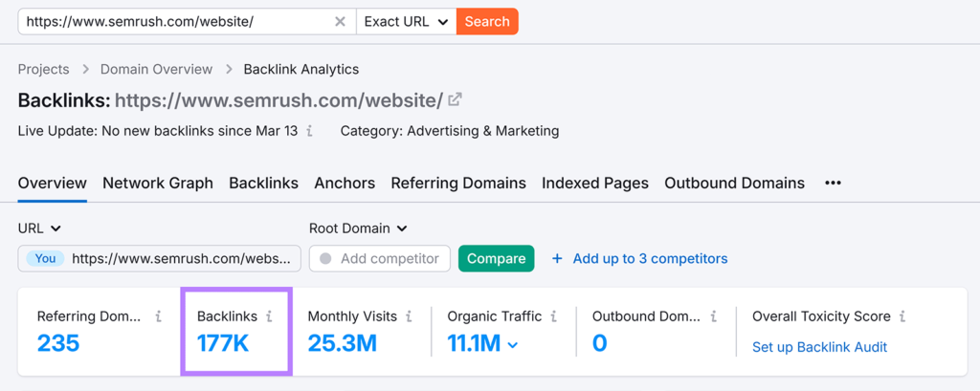The height and width of the screenshot is (391, 980).
Task: Click info icon next to Live Update
Action: click(309, 131)
